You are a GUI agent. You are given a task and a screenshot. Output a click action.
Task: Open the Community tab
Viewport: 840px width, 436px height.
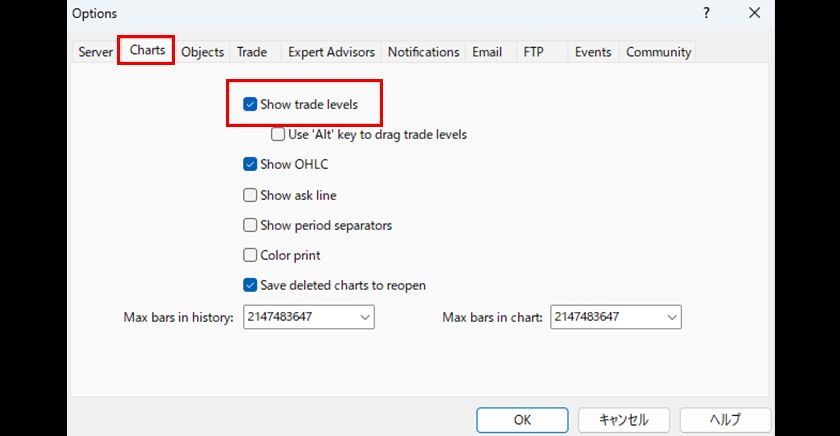(658, 52)
